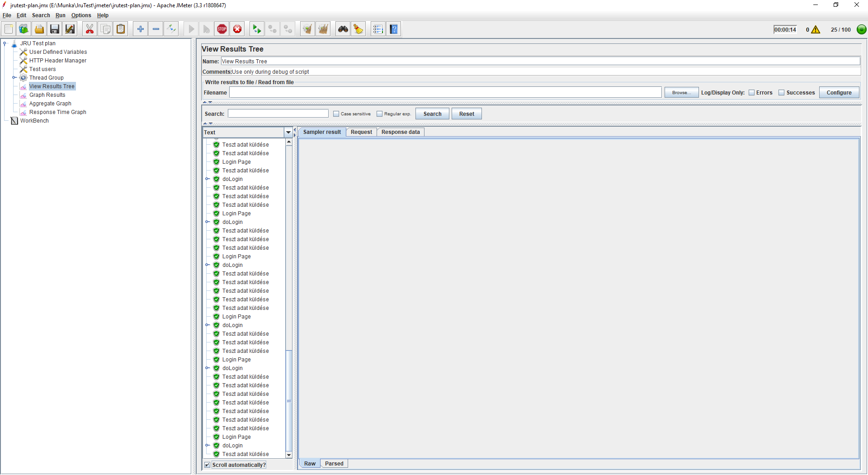Viewport: 868px width, 475px height.
Task: Switch to the Response data tab
Action: pyautogui.click(x=401, y=132)
